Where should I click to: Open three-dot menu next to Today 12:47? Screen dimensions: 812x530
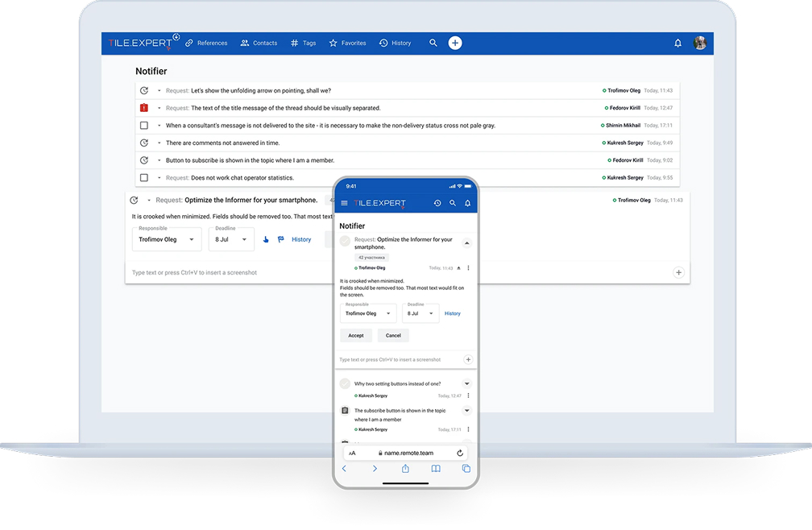point(468,396)
